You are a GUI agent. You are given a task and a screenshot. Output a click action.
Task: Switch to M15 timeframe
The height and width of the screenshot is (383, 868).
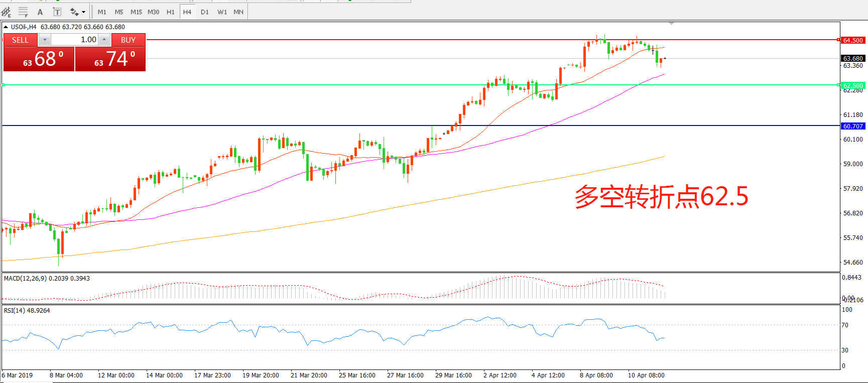click(136, 12)
